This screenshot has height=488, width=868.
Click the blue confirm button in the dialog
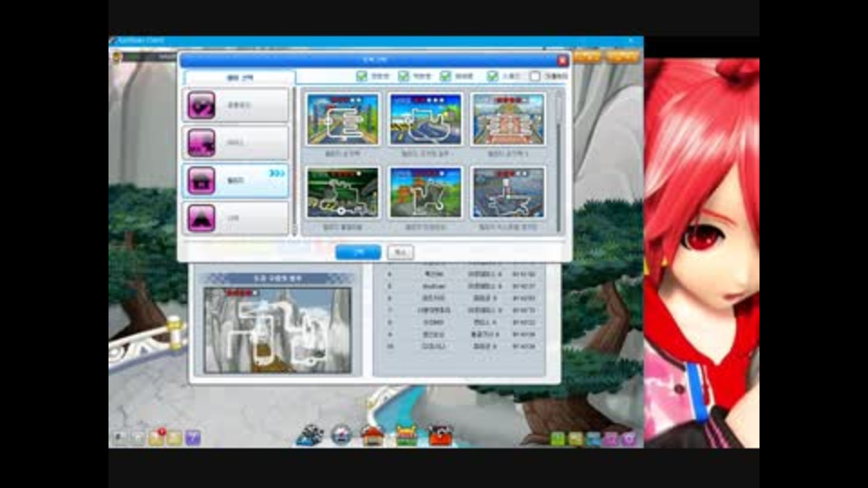tap(358, 252)
